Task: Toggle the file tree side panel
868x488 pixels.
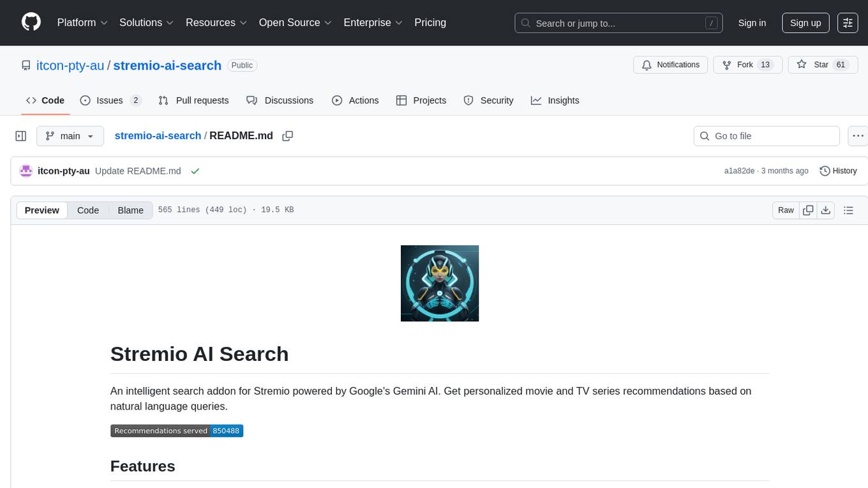Action: [x=21, y=136]
